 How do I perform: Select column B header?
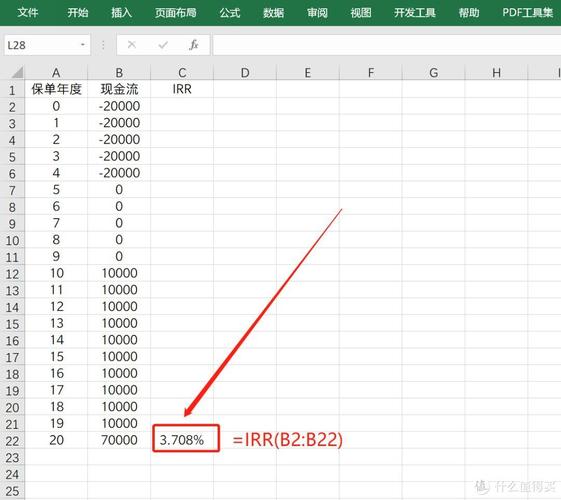point(119,73)
